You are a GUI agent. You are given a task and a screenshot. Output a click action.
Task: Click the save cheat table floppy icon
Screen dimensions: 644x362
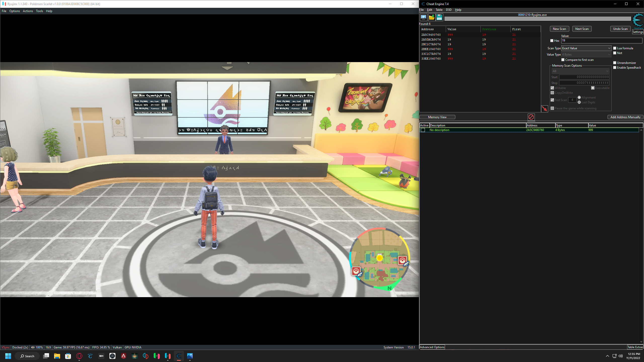439,17
